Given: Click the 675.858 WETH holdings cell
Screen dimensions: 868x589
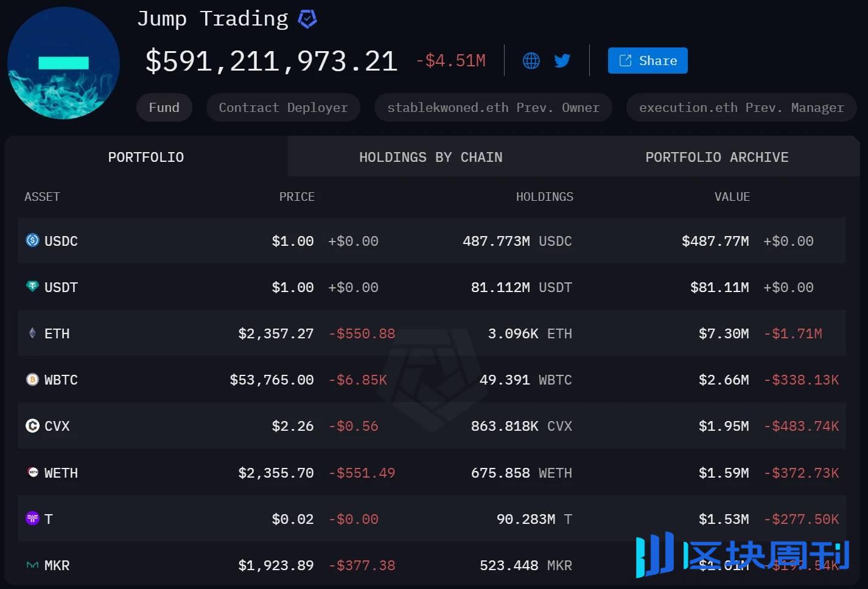Looking at the screenshot, I should 522,473.
